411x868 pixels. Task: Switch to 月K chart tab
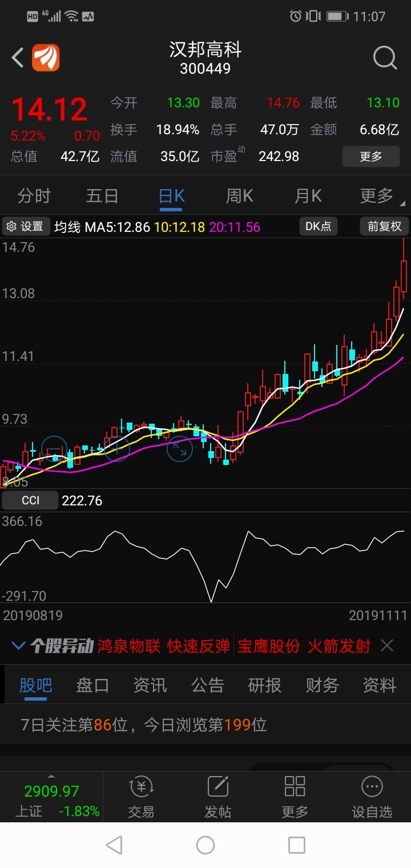tap(308, 196)
